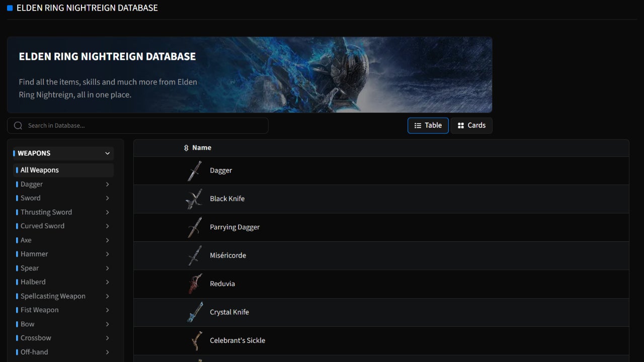Click the sort arrows icon beside Name
Image resolution: width=644 pixels, height=362 pixels.
coord(186,148)
